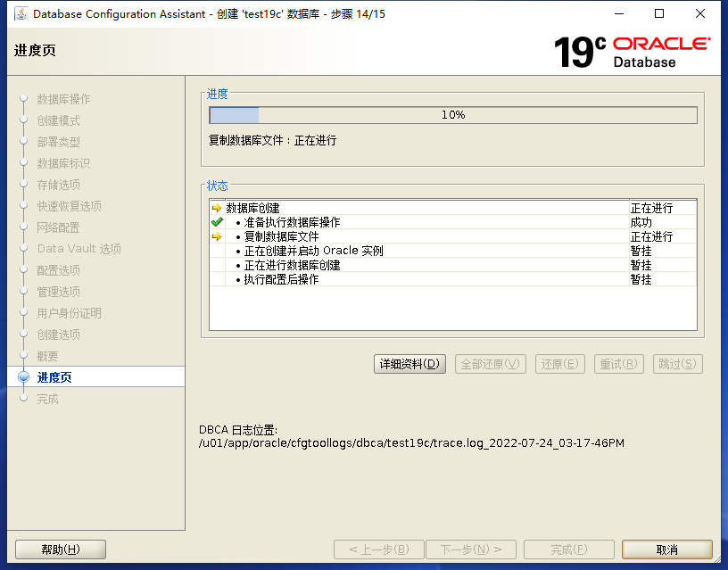Click yellow arrow icon beside 数据库创建 row
The width and height of the screenshot is (728, 570).
pyautogui.click(x=217, y=208)
